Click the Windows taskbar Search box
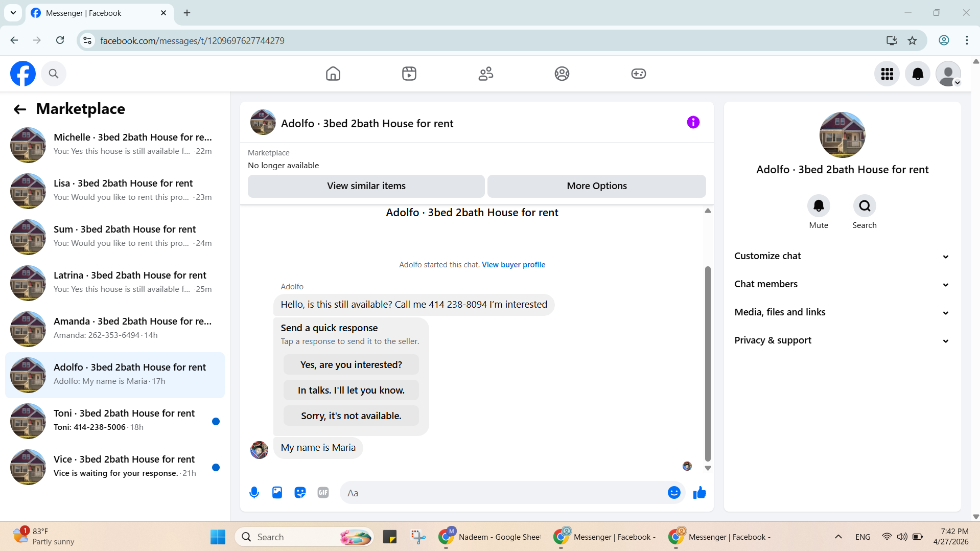This screenshot has width=980, height=551. (x=305, y=537)
